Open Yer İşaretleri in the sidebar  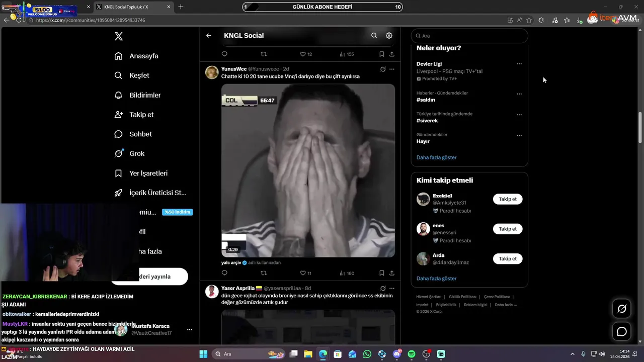141,173
